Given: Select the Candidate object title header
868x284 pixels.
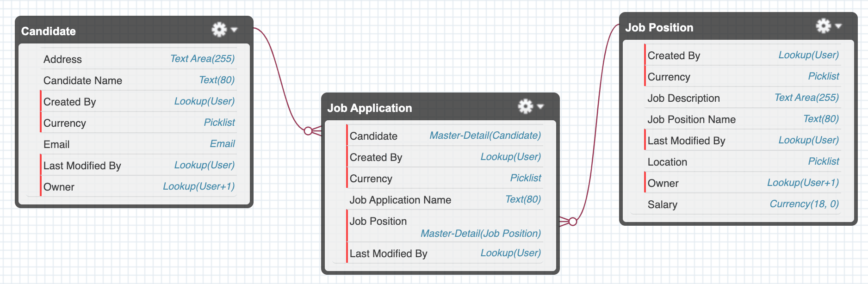Looking at the screenshot, I should pos(49,31).
